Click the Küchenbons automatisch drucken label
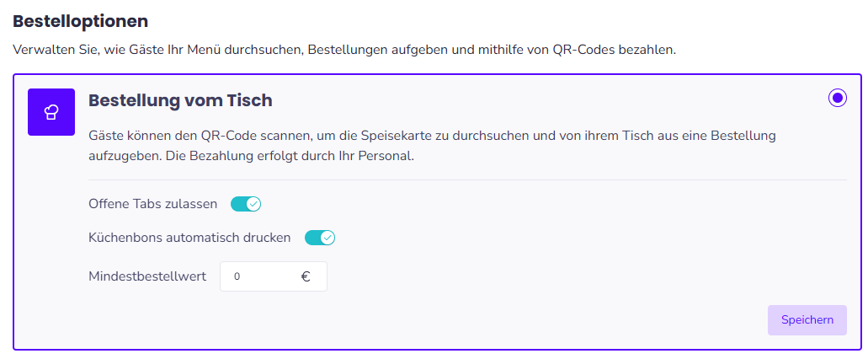This screenshot has height=359, width=868. (189, 238)
